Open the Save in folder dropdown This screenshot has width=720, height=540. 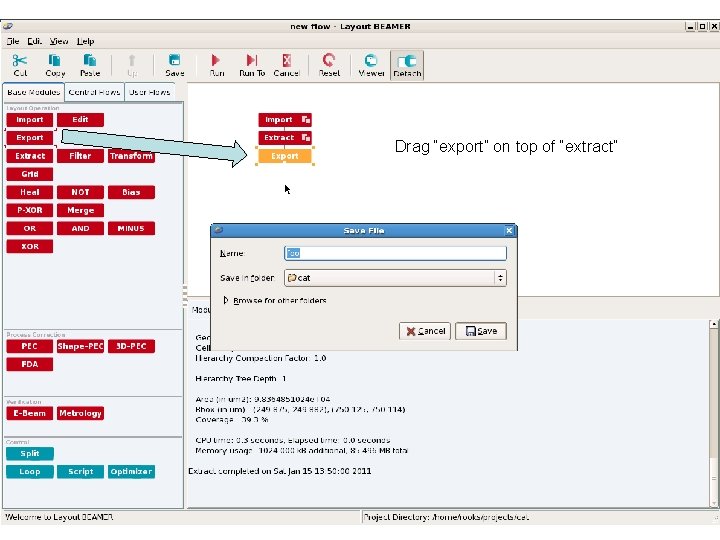click(x=395, y=278)
